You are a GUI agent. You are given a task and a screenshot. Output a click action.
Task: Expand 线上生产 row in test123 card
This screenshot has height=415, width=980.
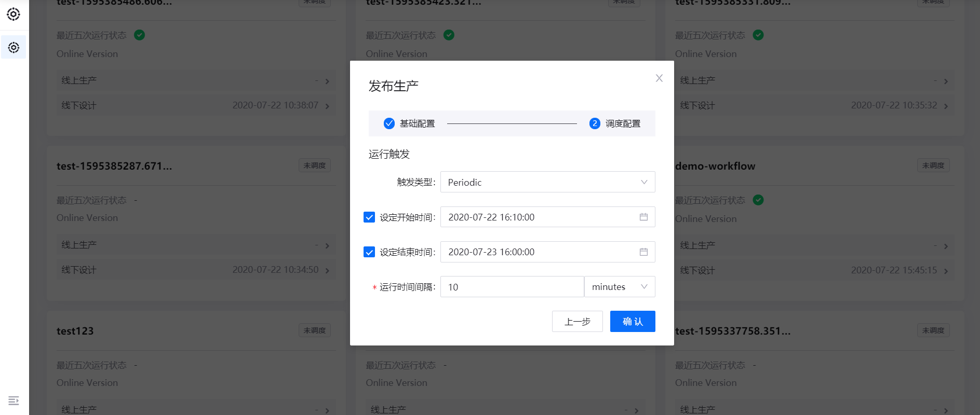tap(196, 409)
